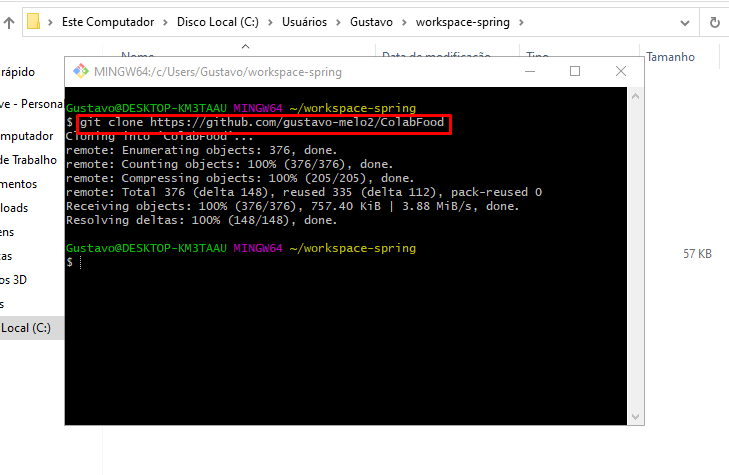Screen dimensions: 729x475
Task: Select 've - Persona' item in the navigation pane
Action: [31, 104]
